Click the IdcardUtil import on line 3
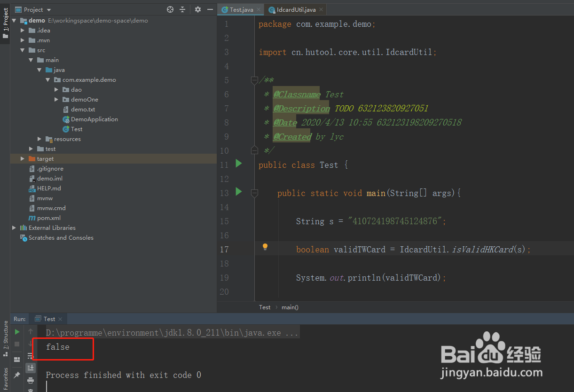 [x=409, y=52]
